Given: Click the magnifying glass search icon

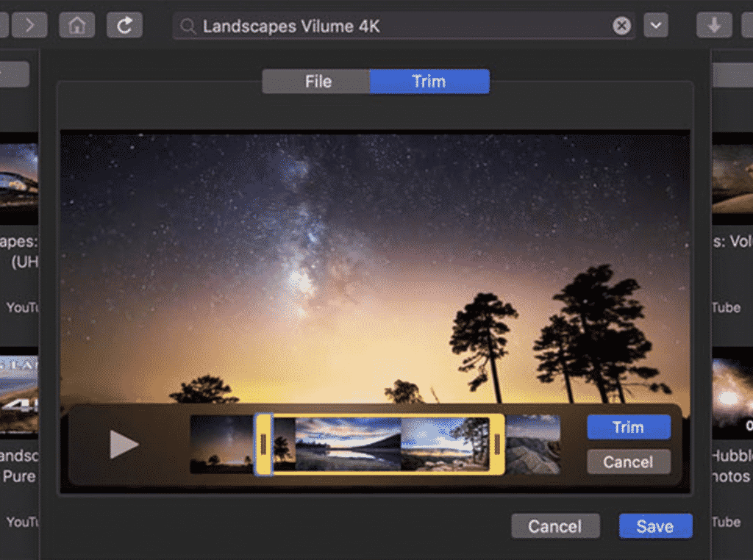Looking at the screenshot, I should coord(188,25).
